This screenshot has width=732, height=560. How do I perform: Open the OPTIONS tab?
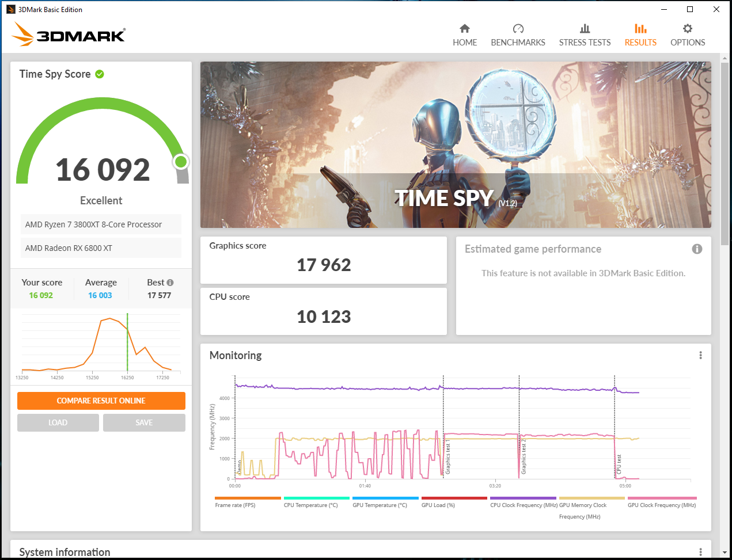pyautogui.click(x=688, y=35)
